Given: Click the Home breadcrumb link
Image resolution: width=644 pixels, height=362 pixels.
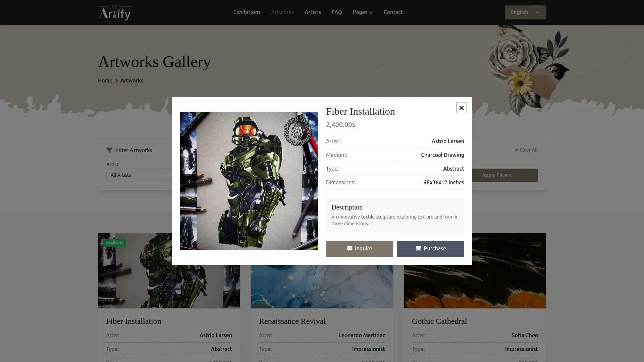Looking at the screenshot, I should click(x=105, y=80).
